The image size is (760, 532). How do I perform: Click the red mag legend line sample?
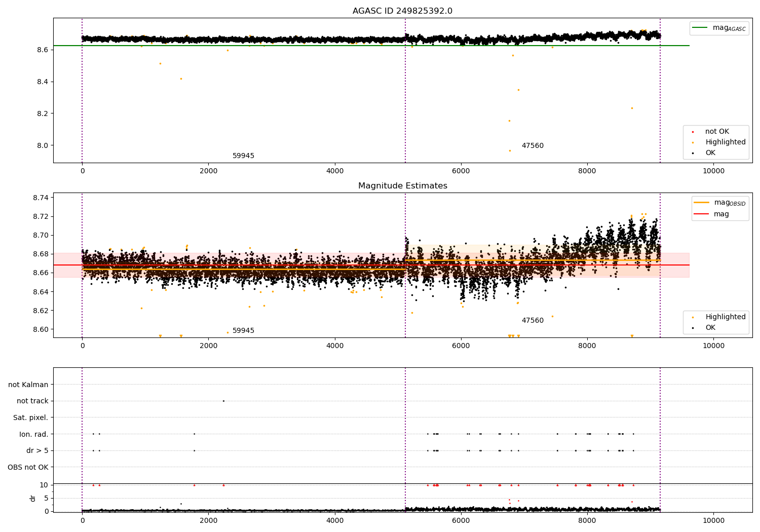pos(702,214)
